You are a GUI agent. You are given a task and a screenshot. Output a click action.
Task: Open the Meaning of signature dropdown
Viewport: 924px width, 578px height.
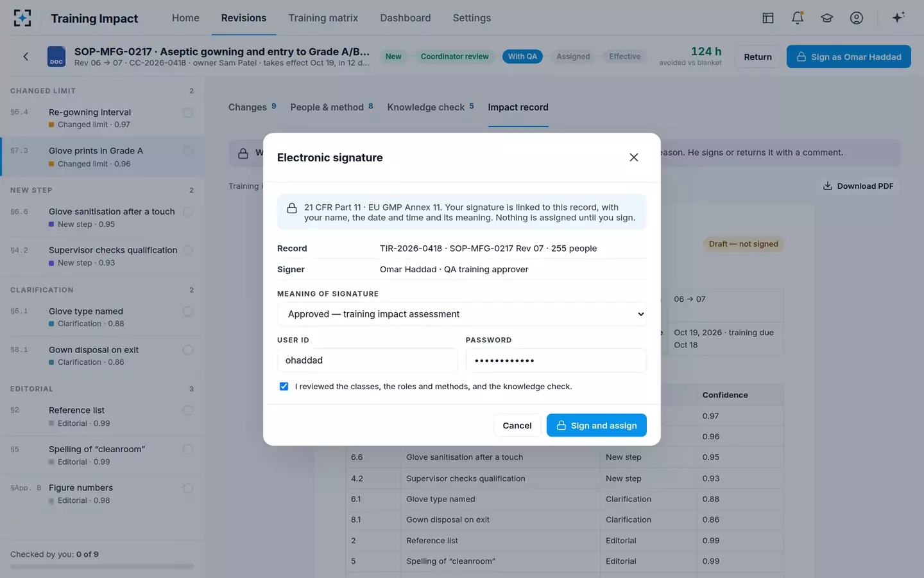(x=462, y=314)
